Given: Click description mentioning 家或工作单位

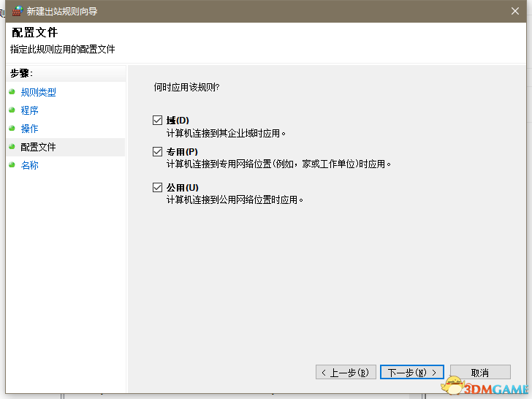Looking at the screenshot, I should [278, 164].
